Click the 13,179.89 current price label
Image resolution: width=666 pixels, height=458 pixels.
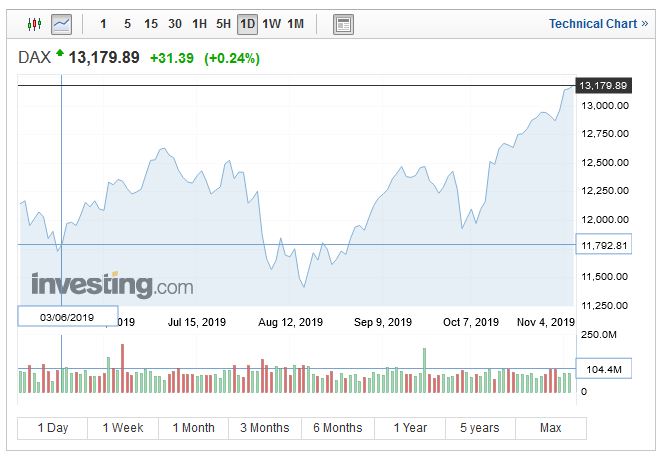coord(604,86)
